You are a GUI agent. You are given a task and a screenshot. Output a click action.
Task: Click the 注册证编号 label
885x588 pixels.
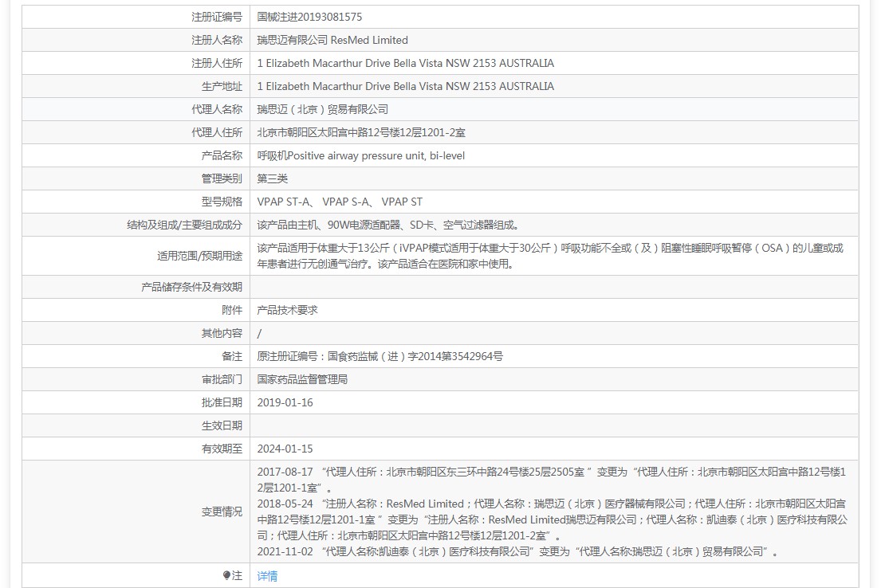(217, 17)
